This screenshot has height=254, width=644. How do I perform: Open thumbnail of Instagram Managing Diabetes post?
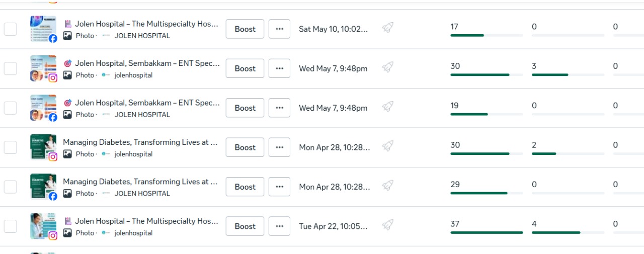point(43,147)
